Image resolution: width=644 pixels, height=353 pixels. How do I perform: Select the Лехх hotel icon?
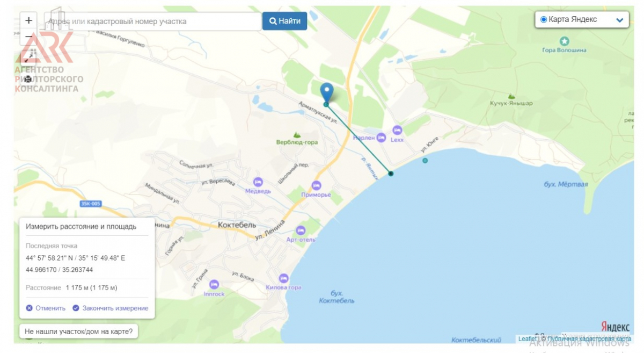point(397,130)
